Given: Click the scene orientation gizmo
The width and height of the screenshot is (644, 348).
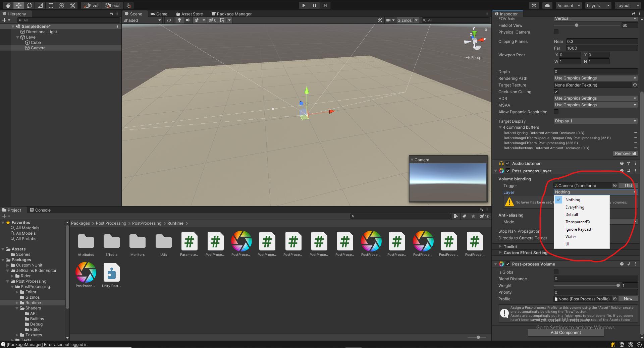Looking at the screenshot, I should (474, 41).
